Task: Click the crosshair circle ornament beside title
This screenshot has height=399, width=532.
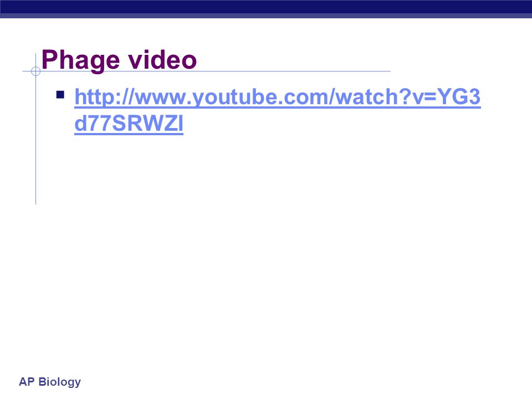Action: [35, 71]
